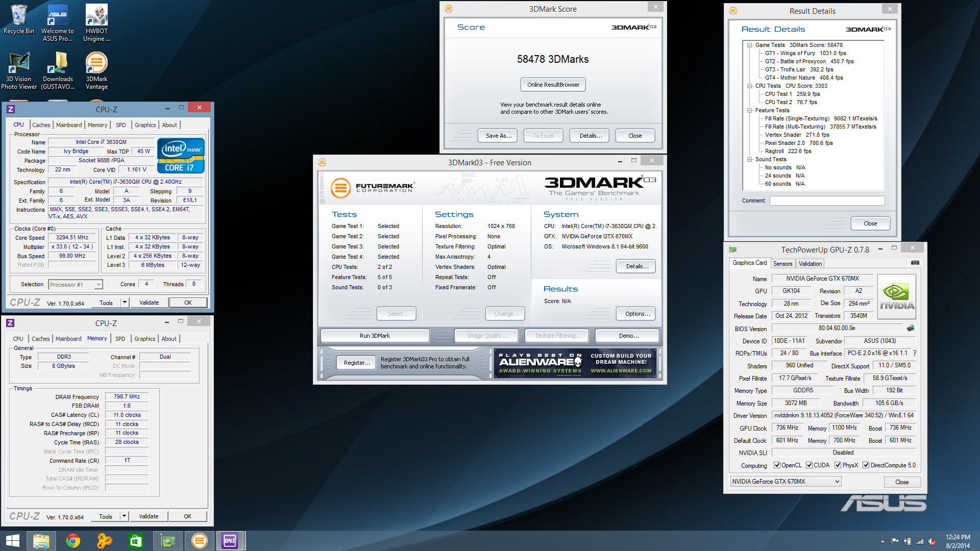Open the Sensors tab in GPU-Z
The height and width of the screenshot is (551, 980).
(782, 264)
